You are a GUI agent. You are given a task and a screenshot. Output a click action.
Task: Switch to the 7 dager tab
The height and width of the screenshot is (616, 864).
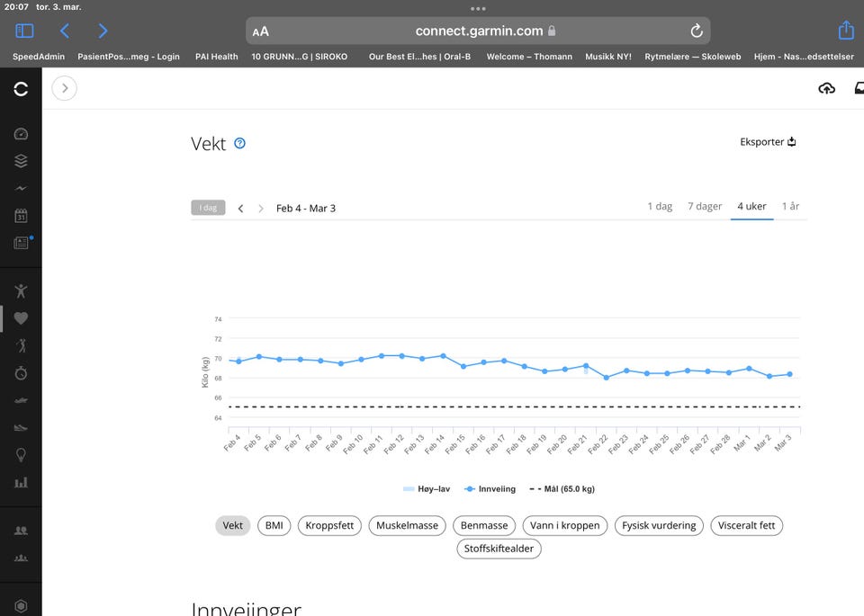pos(704,207)
